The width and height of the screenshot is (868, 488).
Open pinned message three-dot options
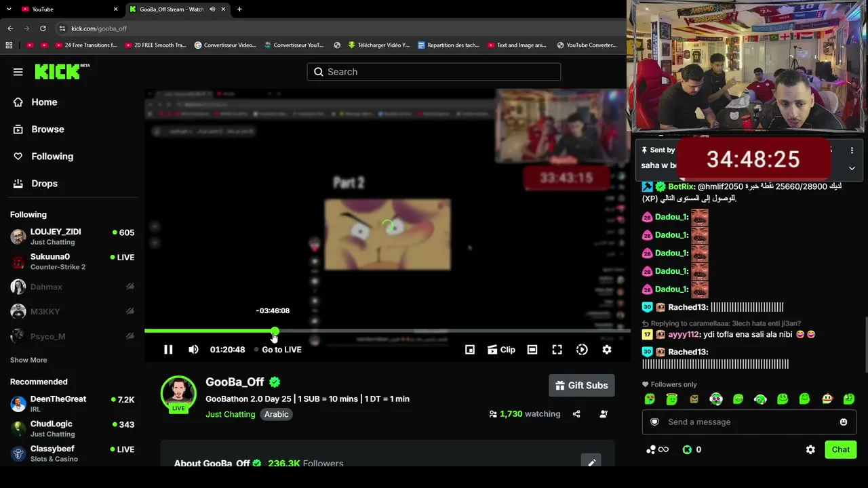pyautogui.click(x=852, y=150)
